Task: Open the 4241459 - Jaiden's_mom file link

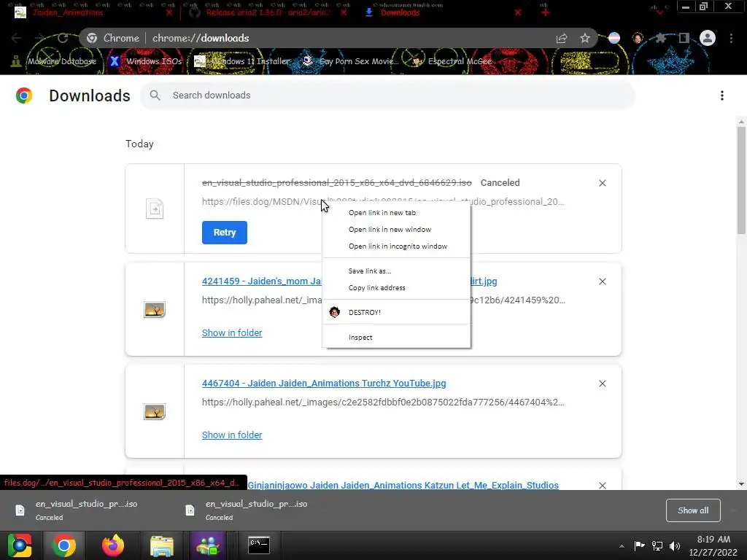Action: click(x=262, y=281)
